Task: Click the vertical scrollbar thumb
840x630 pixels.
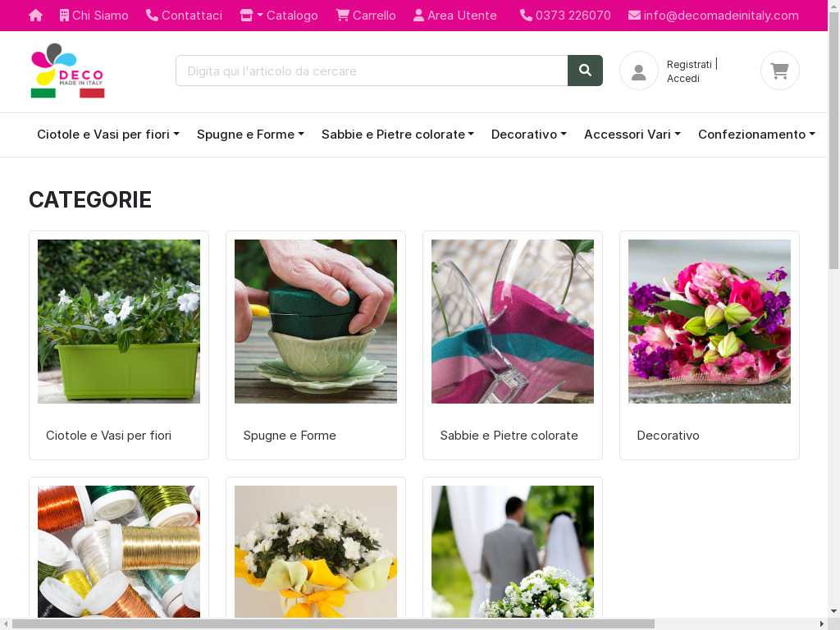Action: (834, 139)
